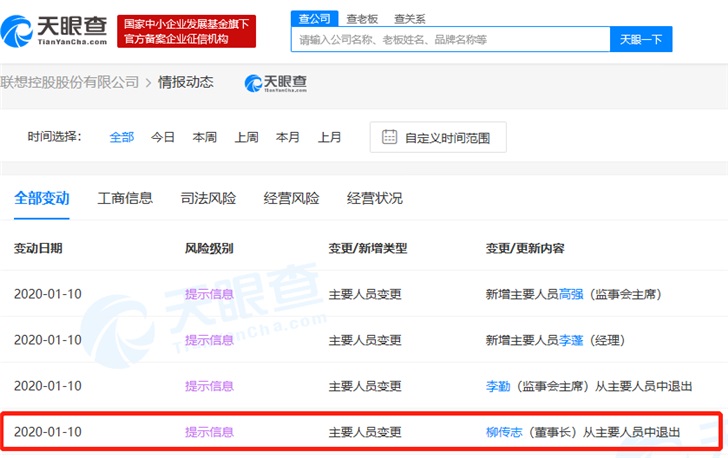Viewport: 728px width, 458px height.
Task: Click the date in the 柳传志 row
Action: point(48,432)
